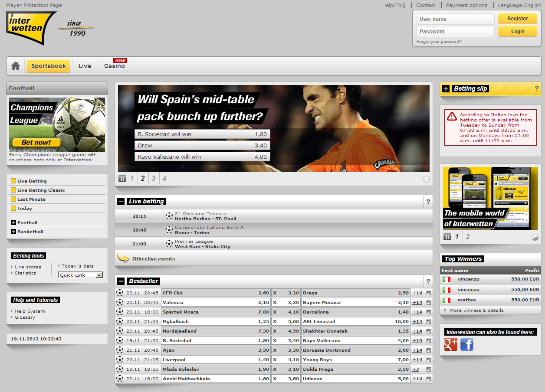Open statistics icon for CFR Cluj match

429,293
